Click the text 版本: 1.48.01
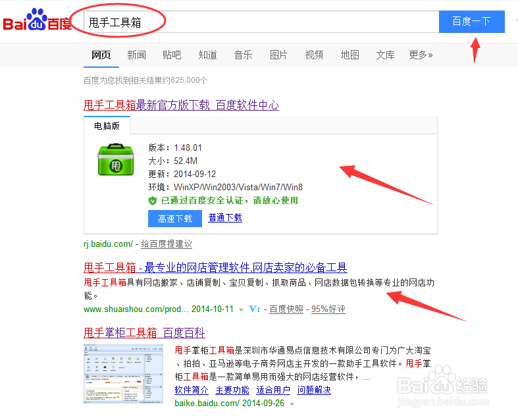The image size is (518, 420). pos(175,147)
